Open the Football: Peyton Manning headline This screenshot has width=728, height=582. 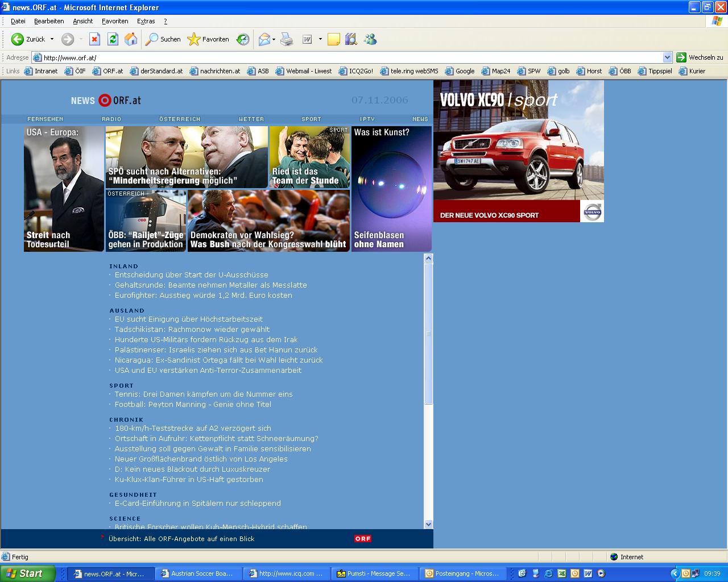(x=193, y=404)
